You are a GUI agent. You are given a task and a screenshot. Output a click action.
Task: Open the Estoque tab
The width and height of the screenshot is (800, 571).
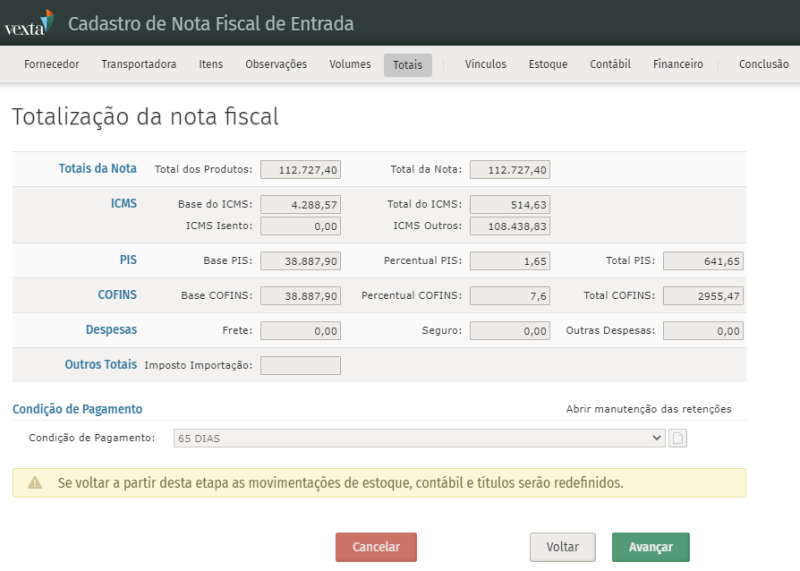point(548,65)
